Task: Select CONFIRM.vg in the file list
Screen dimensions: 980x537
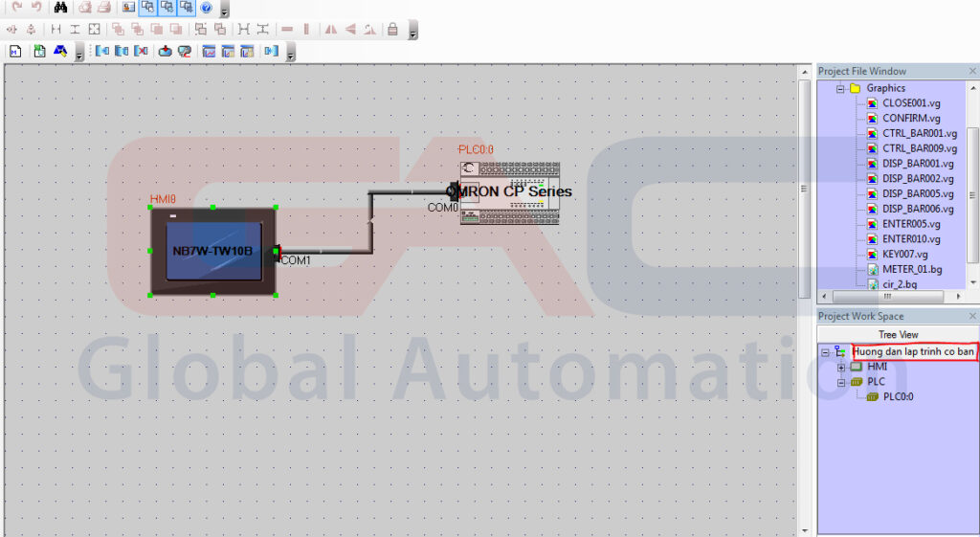Action: coord(911,118)
